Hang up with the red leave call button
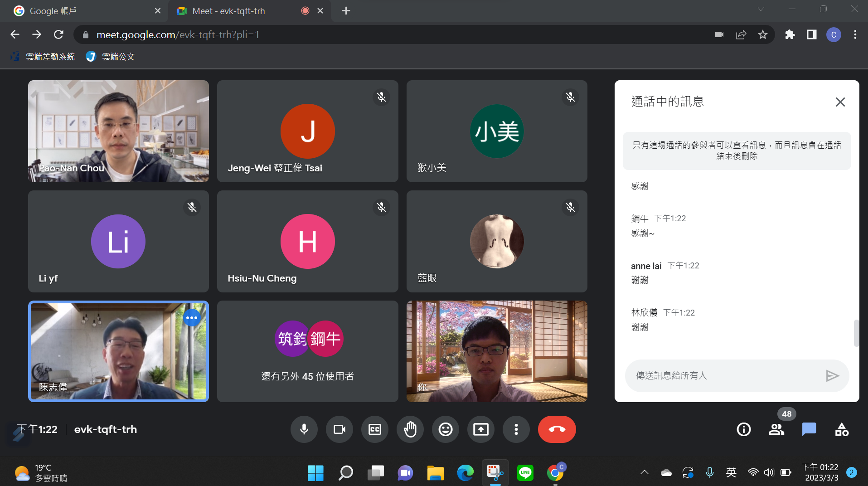Viewport: 868px width, 486px height. [557, 429]
